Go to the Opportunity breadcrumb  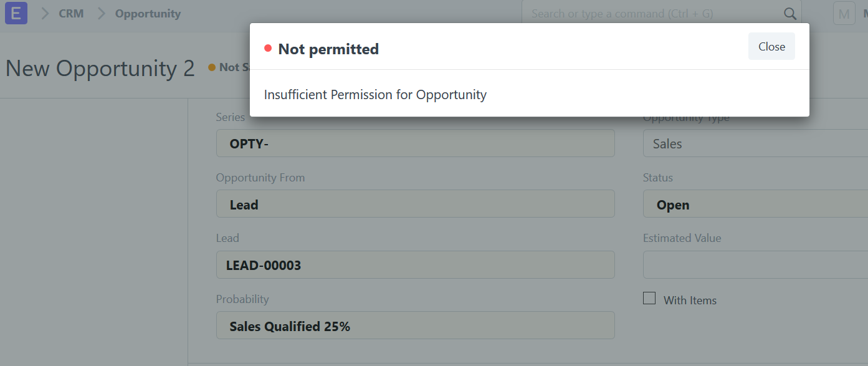coord(147,13)
